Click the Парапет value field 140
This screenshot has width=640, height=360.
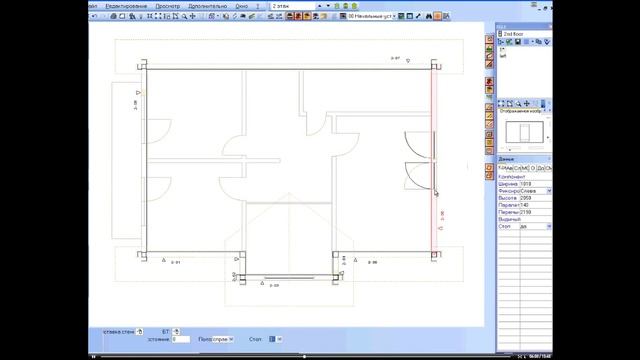(535, 205)
